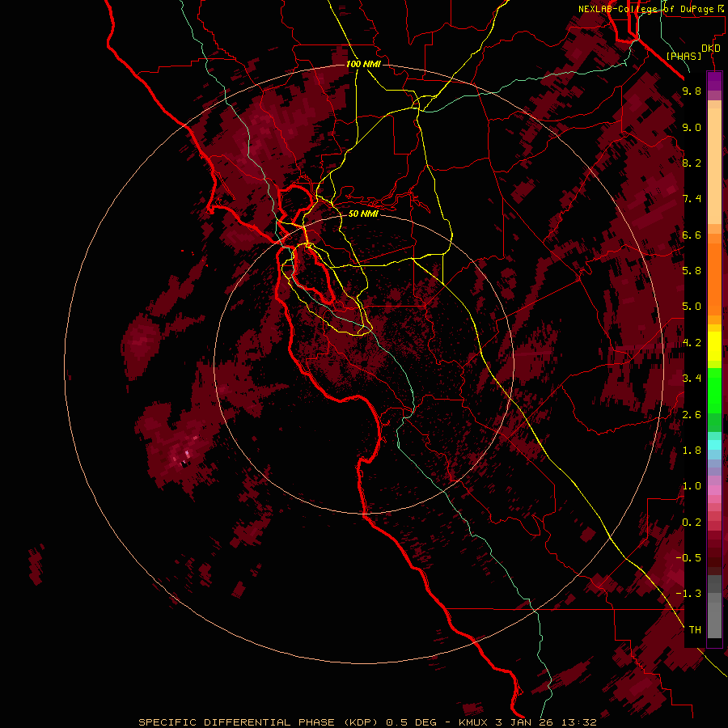Click the 5.8 value on color scale
The image size is (728, 728).
point(692,271)
